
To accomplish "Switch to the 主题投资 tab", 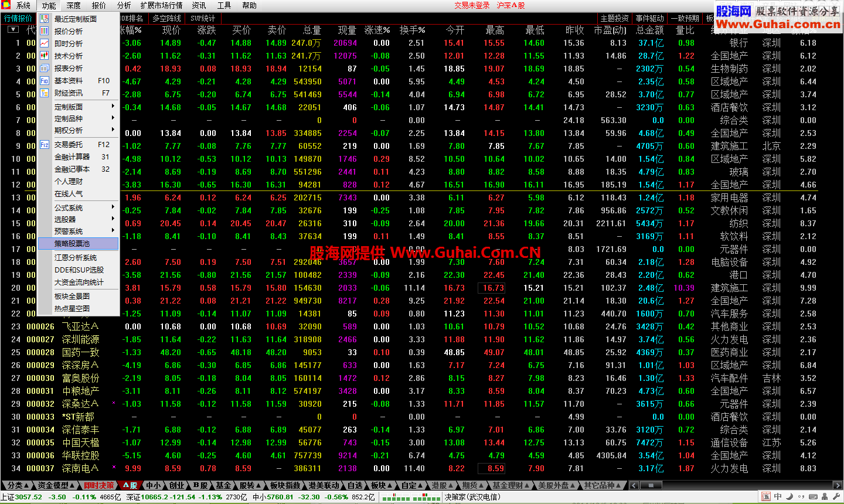I will [x=615, y=18].
